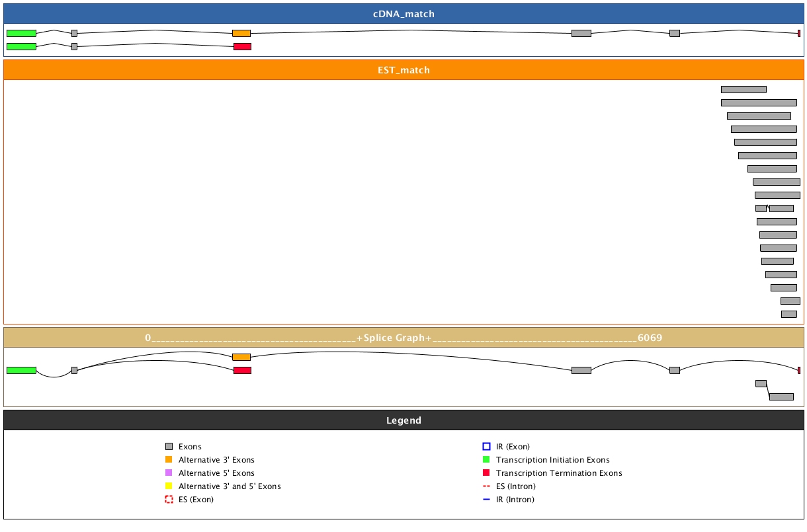Click the green Transcription Initiation Exons legend icon
This screenshot has width=807, height=532.
tap(486, 460)
